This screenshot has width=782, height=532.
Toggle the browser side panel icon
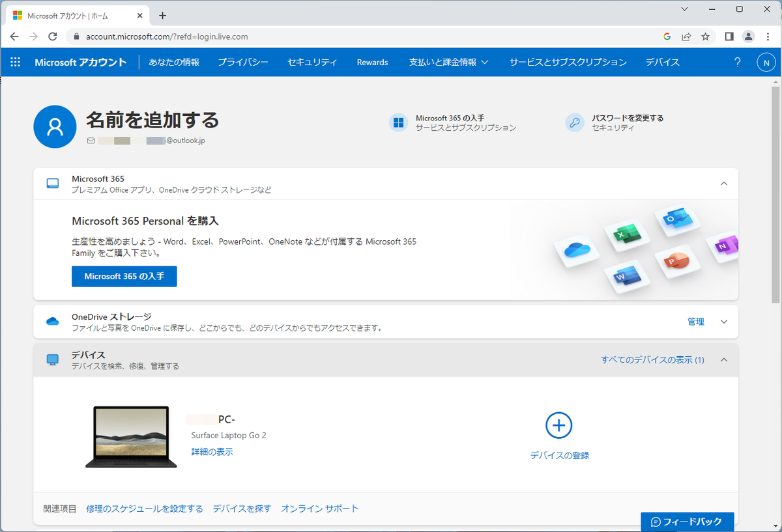(729, 36)
